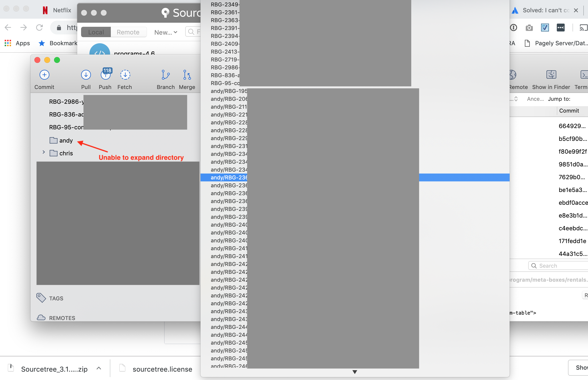Click the Commit toolbar icon
This screenshot has width=588, height=380.
pos(44,75)
